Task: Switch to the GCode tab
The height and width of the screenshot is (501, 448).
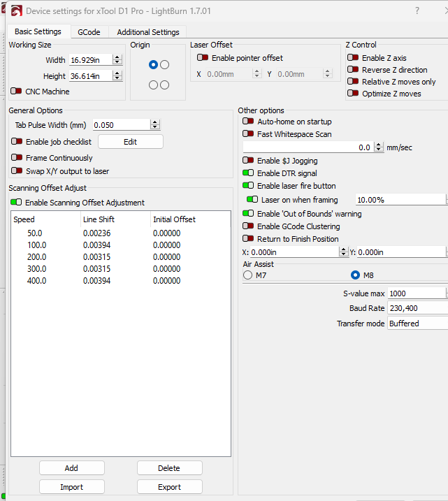Action: (x=89, y=32)
